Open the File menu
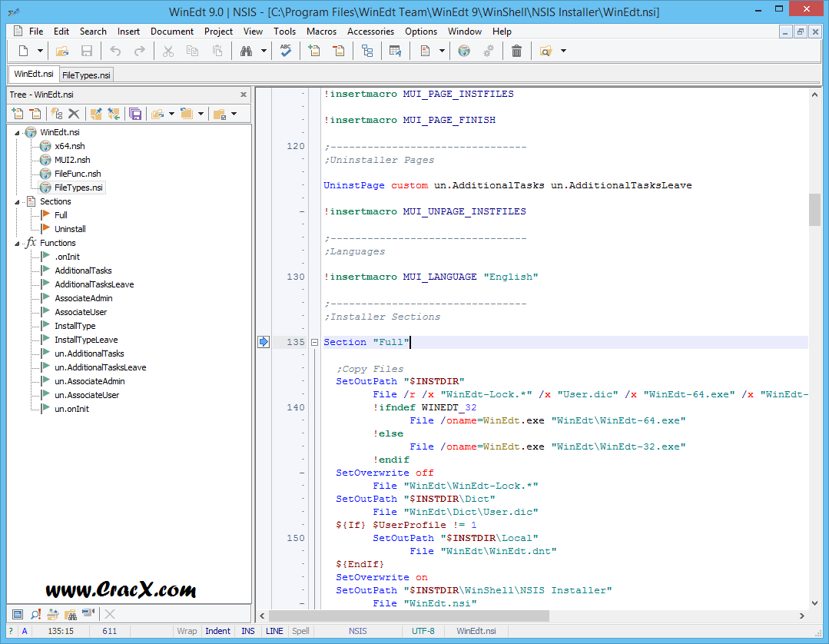 coord(36,32)
